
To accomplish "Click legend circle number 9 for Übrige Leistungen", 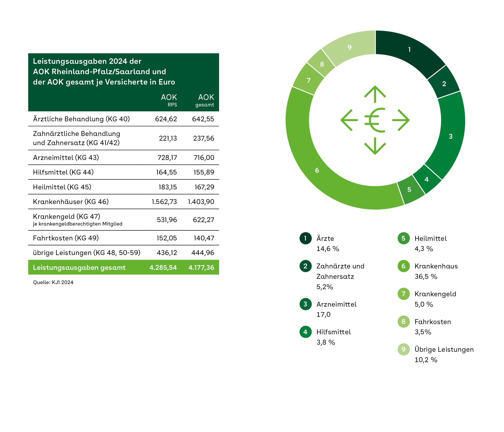I will [404, 349].
